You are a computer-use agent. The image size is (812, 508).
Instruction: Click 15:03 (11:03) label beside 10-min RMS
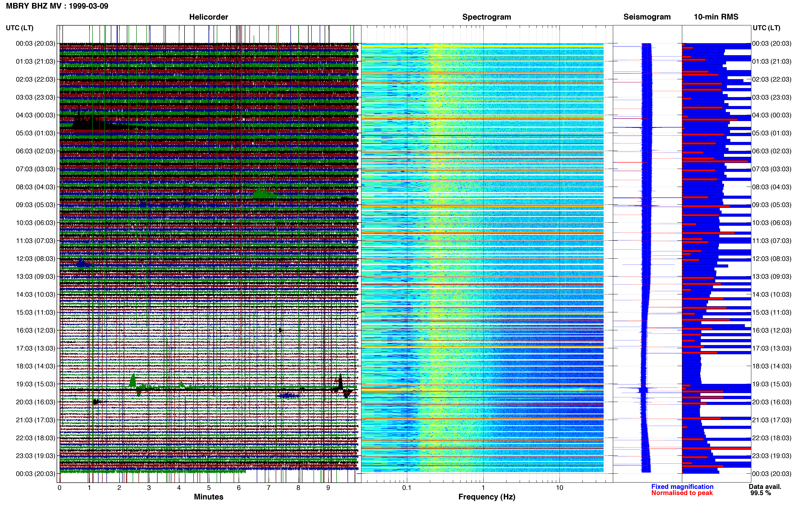(772, 313)
